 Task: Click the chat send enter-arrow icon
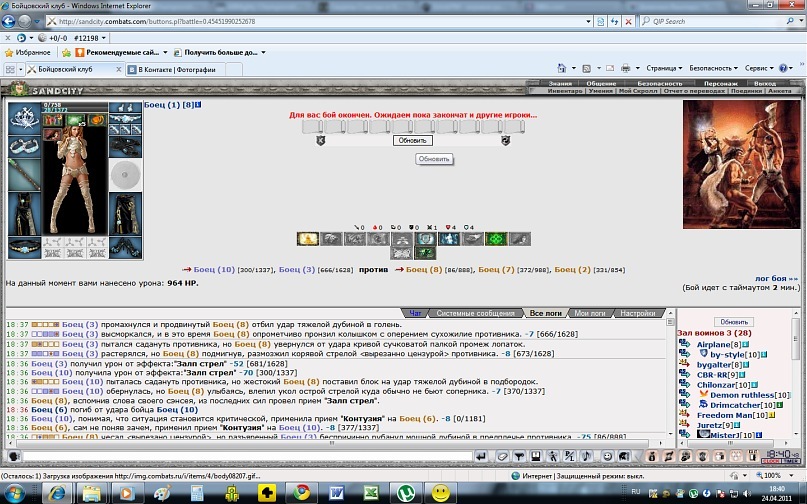point(481,456)
